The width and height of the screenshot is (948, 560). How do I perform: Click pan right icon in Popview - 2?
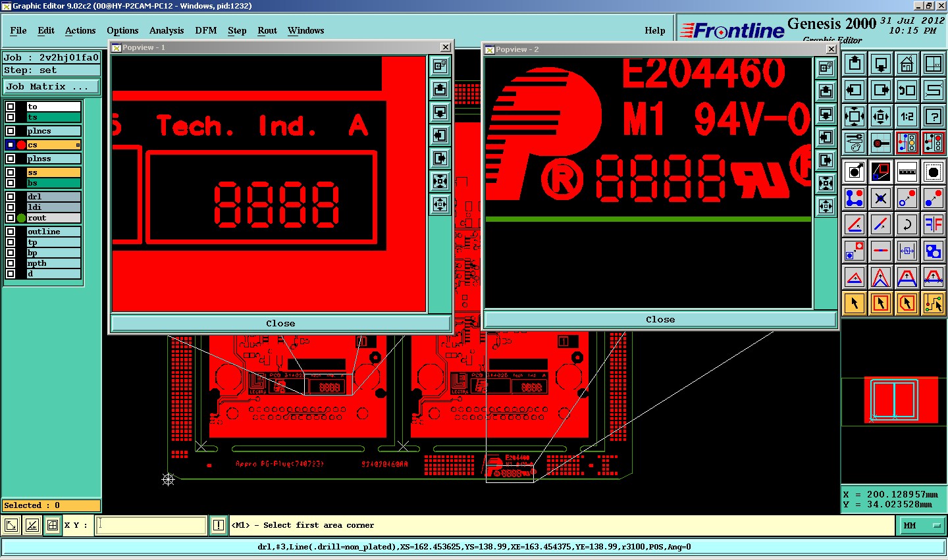pos(826,160)
